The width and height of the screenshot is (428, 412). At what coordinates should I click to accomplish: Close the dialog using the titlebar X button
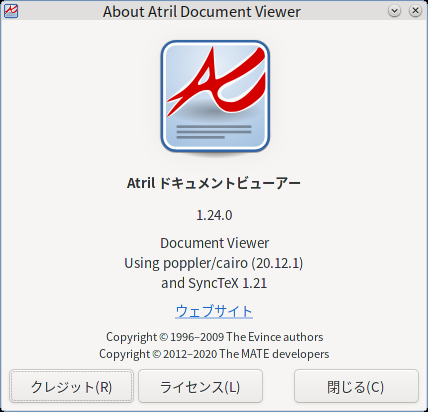[x=415, y=11]
